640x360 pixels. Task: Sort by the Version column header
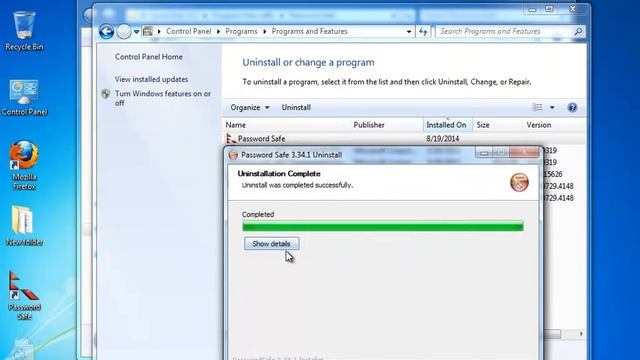pos(554,125)
